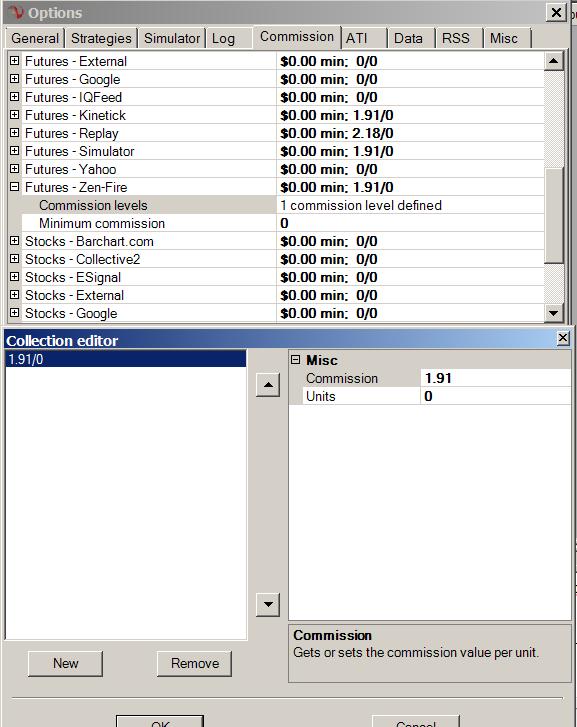Select the Minimum commission property row
Image resolution: width=577 pixels, height=727 pixels.
(148, 223)
